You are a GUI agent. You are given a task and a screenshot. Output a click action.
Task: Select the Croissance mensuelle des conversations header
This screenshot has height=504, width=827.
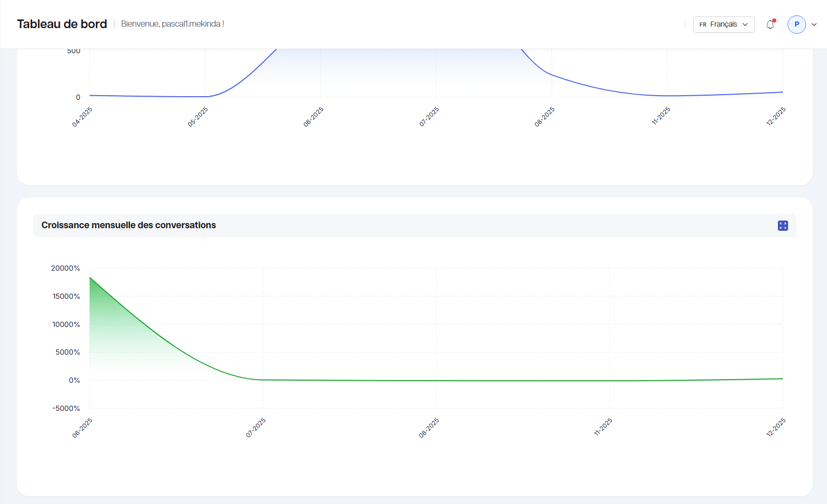pyautogui.click(x=128, y=225)
